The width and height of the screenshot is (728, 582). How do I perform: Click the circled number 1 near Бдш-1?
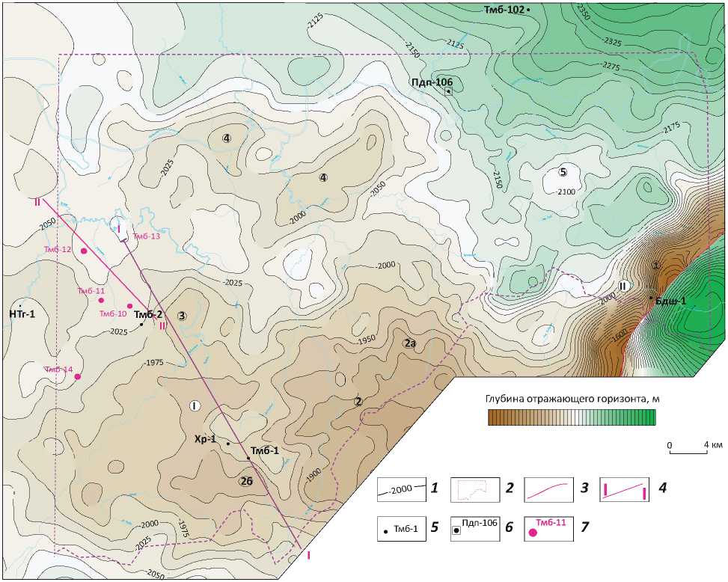pyautogui.click(x=656, y=266)
